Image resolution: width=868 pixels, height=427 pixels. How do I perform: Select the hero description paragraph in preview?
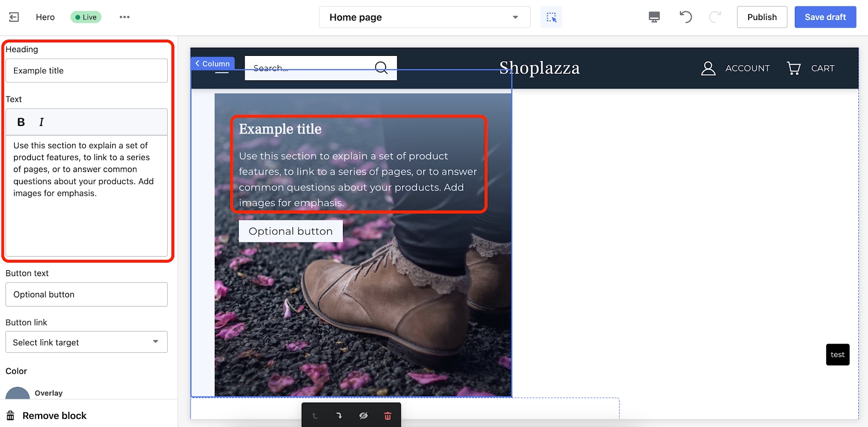pyautogui.click(x=358, y=180)
